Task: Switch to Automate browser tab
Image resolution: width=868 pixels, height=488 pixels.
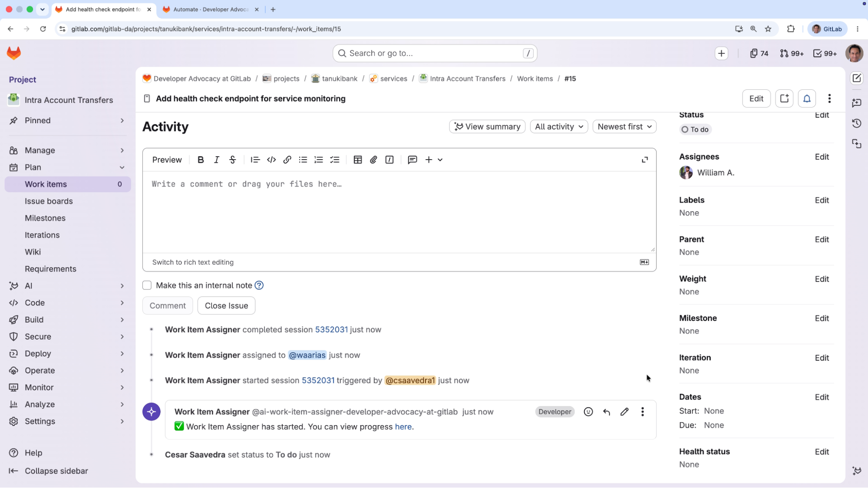Action: (x=211, y=10)
